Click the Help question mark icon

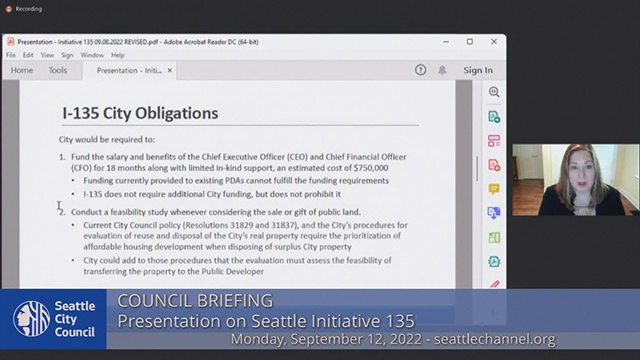pos(420,70)
